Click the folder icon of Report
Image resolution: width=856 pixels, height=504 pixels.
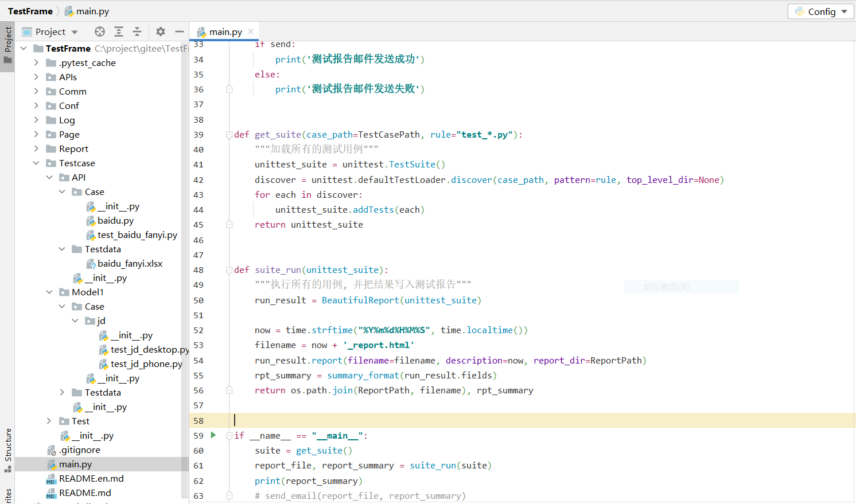(x=51, y=149)
